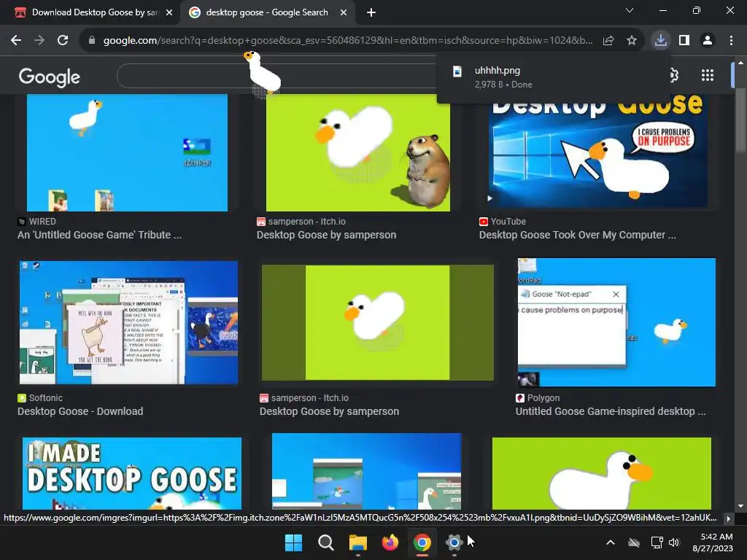Open the green goose Itch.io thumbnail
Image resolution: width=747 pixels, height=560 pixels.
point(378,322)
